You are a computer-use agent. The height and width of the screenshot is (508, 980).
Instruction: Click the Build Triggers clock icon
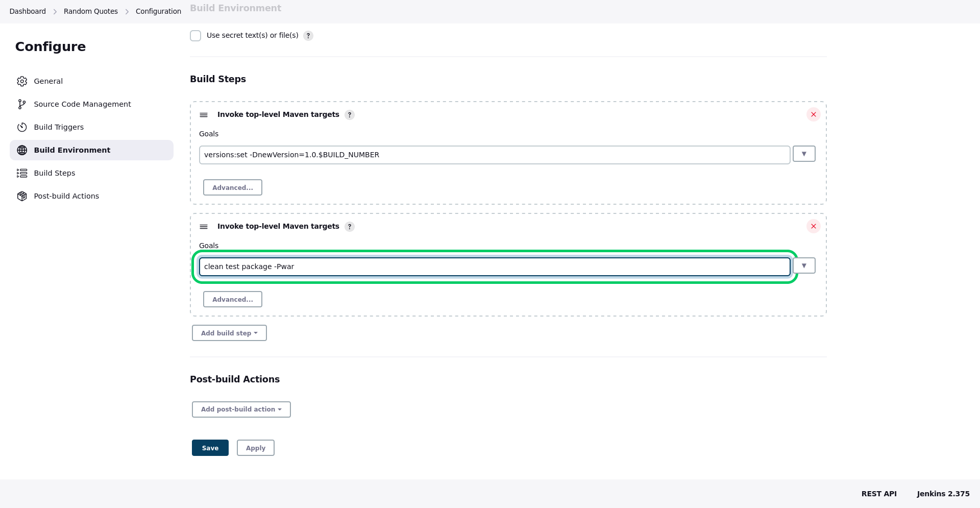[22, 127]
